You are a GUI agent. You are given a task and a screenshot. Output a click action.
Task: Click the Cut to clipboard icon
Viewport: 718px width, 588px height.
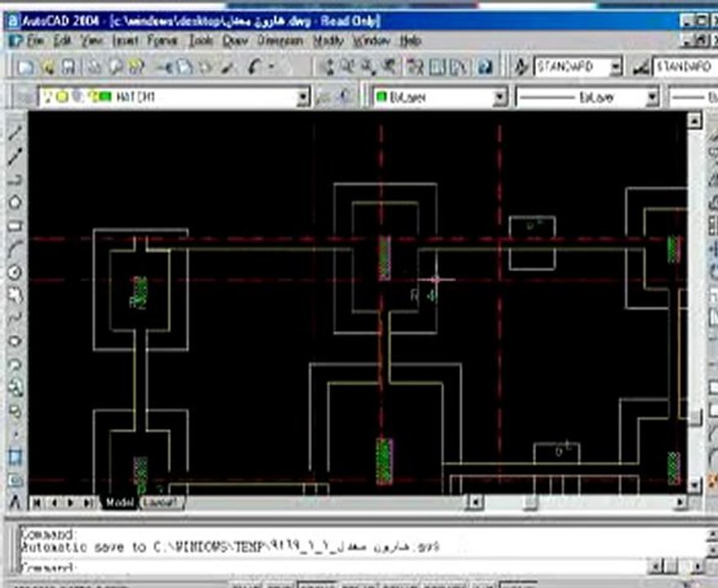click(x=164, y=67)
